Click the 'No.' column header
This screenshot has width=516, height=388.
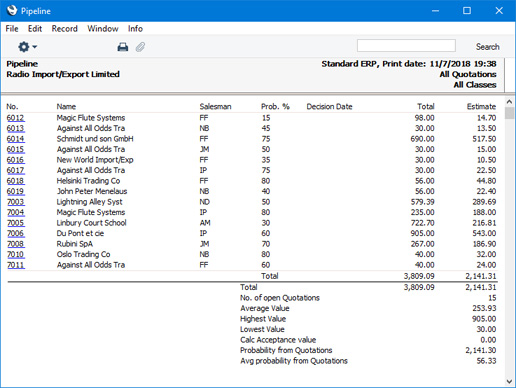12,107
